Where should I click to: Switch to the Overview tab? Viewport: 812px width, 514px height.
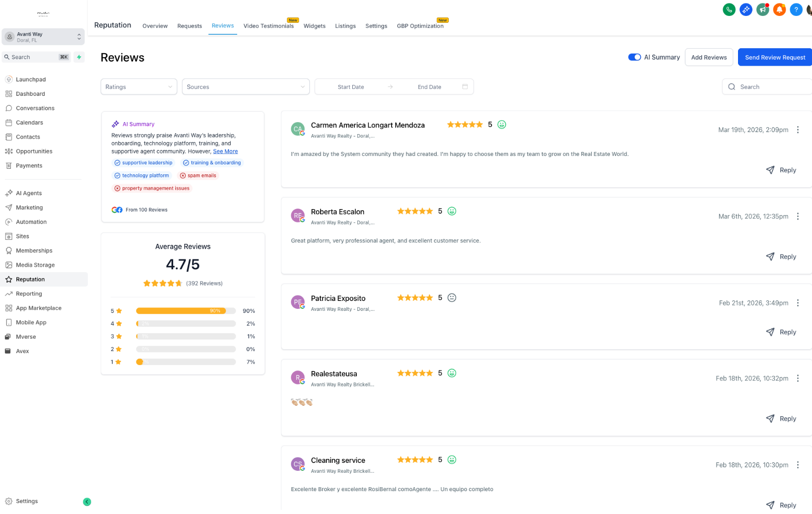(x=155, y=26)
